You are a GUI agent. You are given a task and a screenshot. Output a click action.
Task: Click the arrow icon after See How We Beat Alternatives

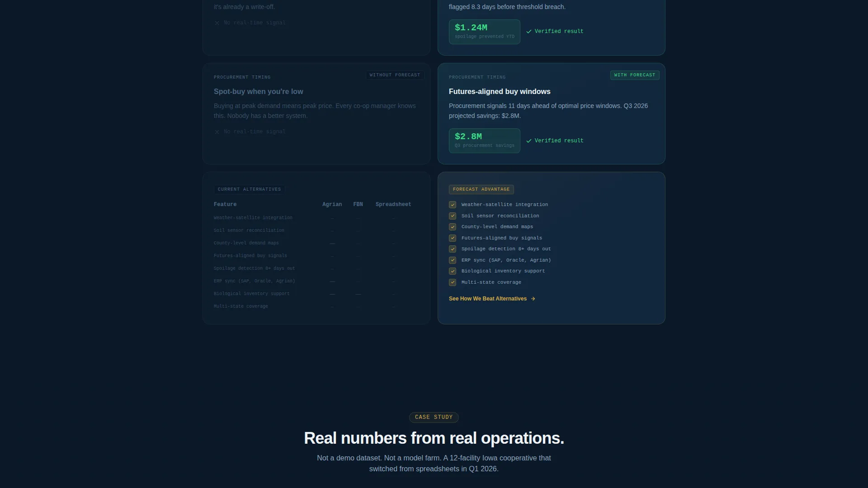pyautogui.click(x=533, y=299)
